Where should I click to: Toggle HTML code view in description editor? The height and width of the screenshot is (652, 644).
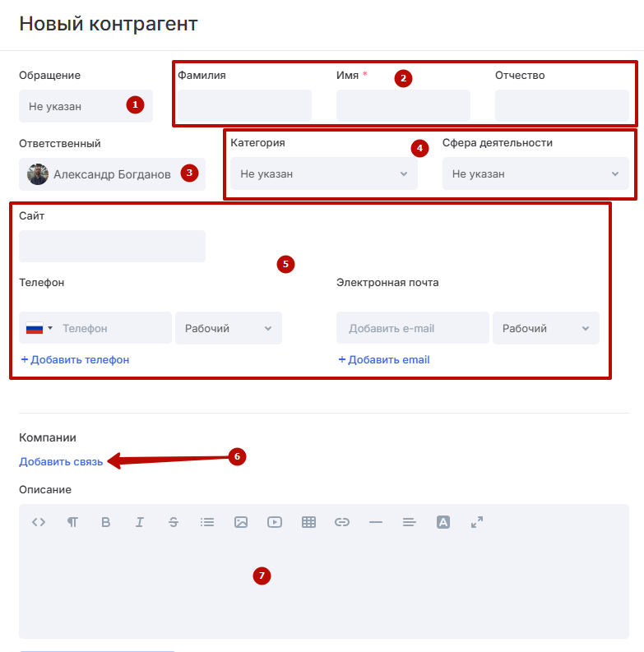click(x=38, y=522)
